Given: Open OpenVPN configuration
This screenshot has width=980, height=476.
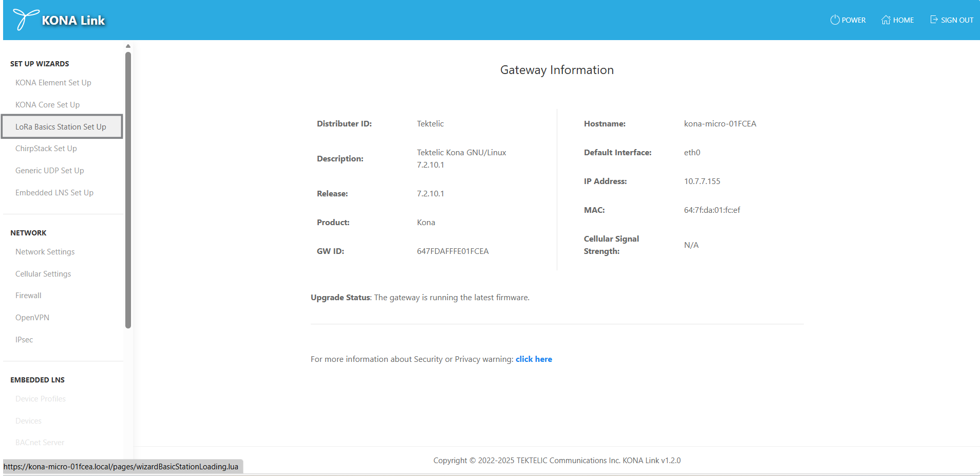Looking at the screenshot, I should (x=32, y=318).
